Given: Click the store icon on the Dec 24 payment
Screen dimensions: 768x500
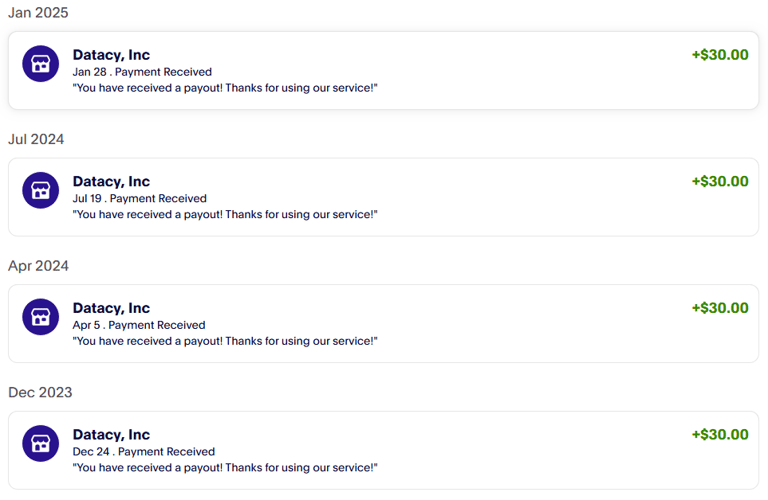Looking at the screenshot, I should click(40, 443).
